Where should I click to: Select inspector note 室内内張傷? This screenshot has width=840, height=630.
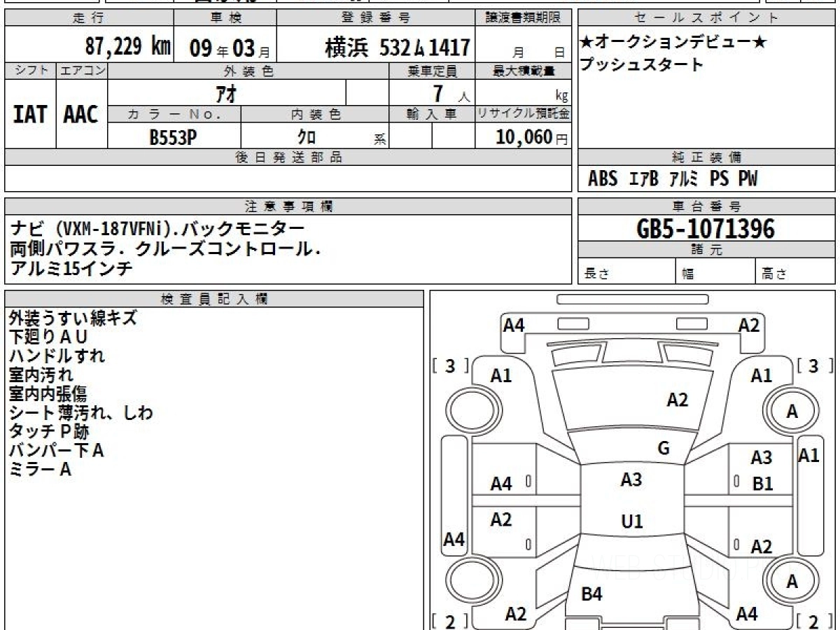(x=48, y=393)
